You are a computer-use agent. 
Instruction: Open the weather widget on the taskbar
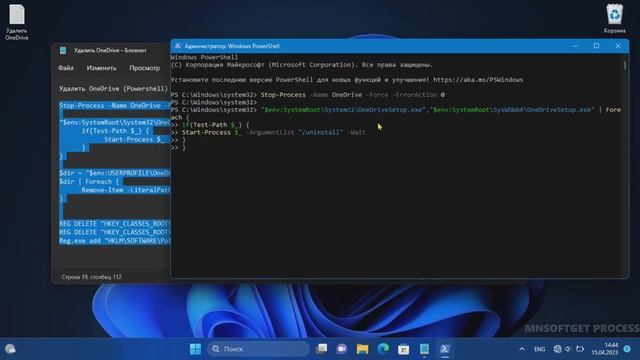coord(10,349)
